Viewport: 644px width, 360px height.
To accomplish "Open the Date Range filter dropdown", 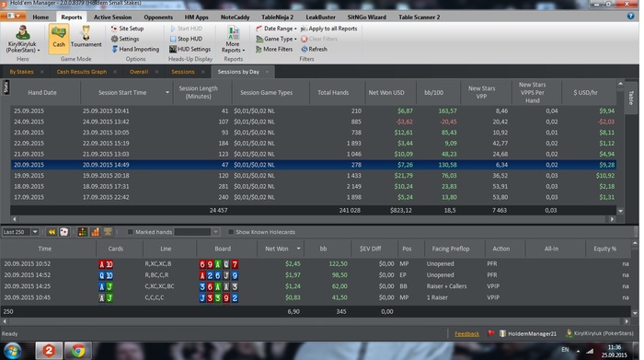I will tap(276, 29).
